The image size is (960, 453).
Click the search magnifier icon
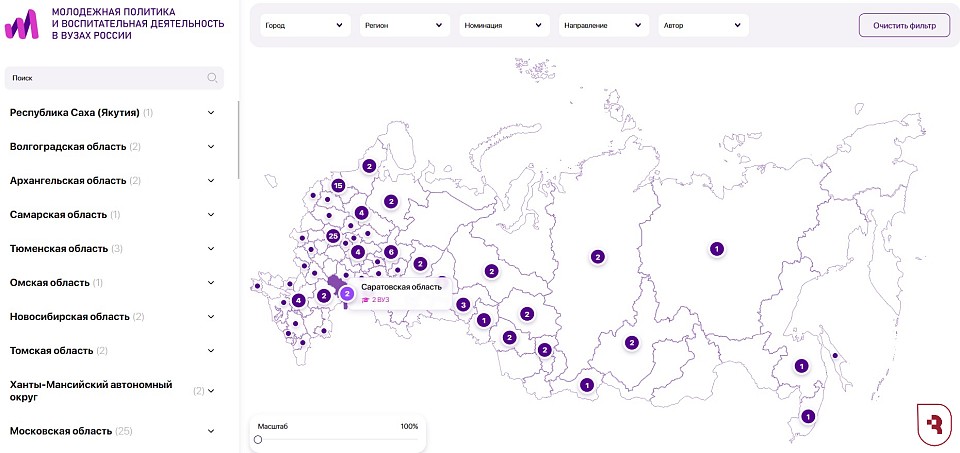pos(212,78)
